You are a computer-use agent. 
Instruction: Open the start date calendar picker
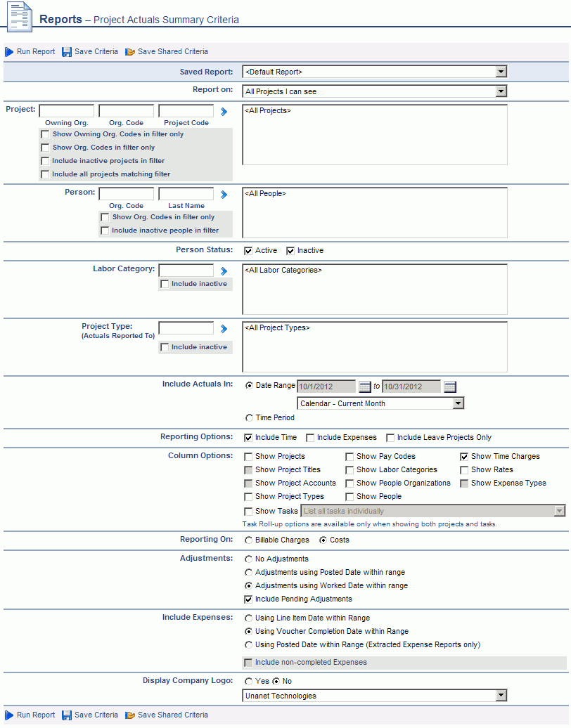pos(365,386)
